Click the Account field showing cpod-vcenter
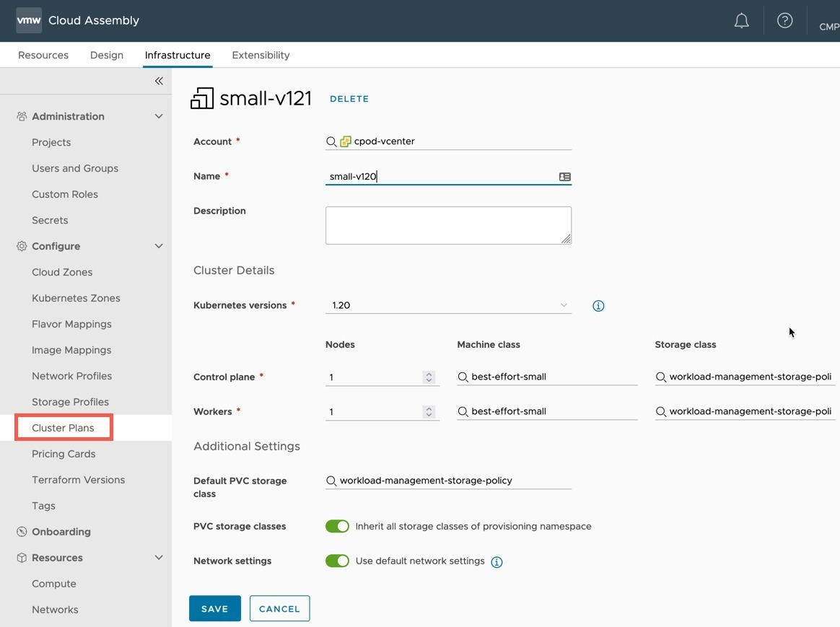Image resolution: width=840 pixels, height=627 pixels. tap(448, 141)
